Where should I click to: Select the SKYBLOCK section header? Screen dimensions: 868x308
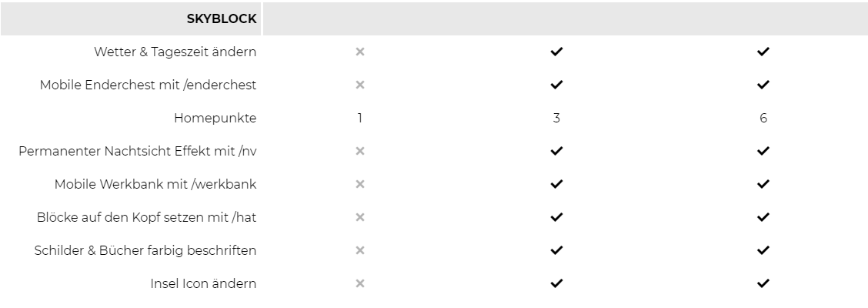coord(222,18)
